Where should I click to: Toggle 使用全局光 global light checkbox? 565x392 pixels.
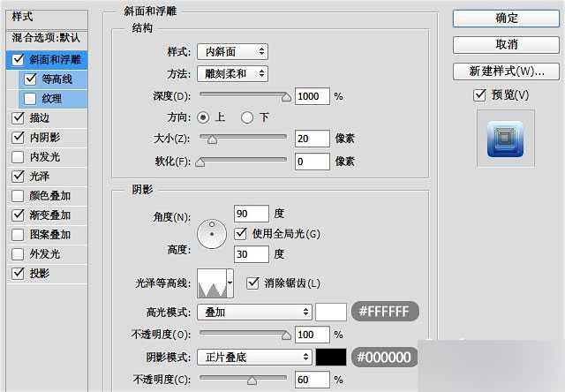(x=242, y=233)
